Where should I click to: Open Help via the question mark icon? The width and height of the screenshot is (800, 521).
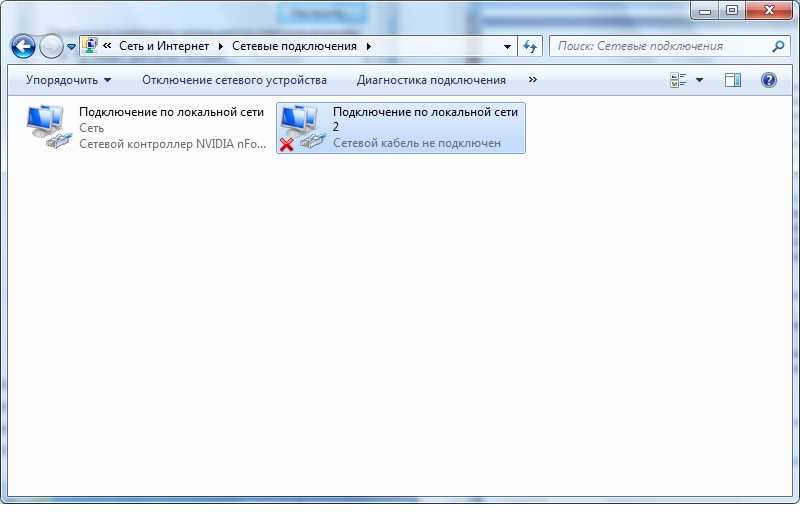point(768,80)
